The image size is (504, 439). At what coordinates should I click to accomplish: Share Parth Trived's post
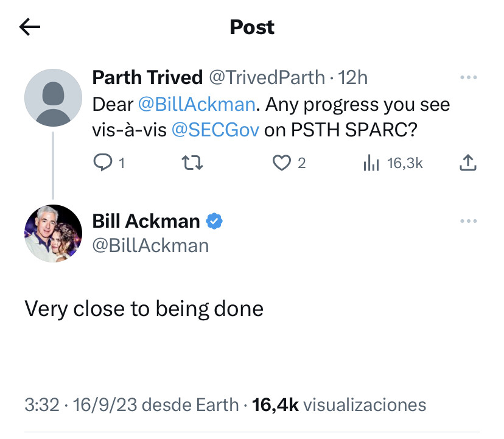coord(467,163)
